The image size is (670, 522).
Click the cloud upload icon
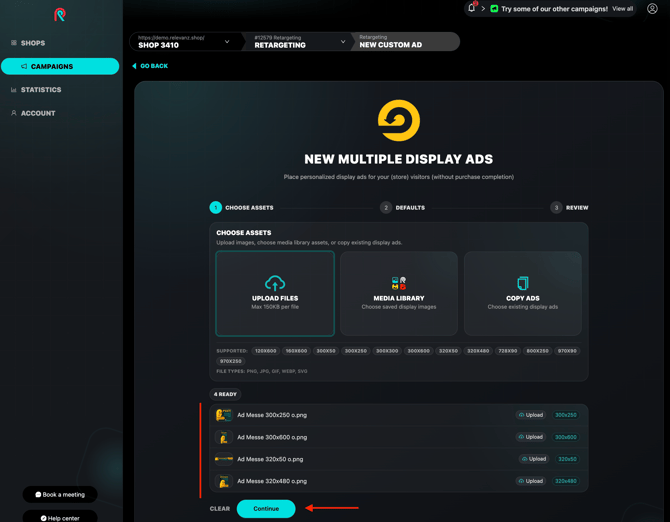[275, 283]
